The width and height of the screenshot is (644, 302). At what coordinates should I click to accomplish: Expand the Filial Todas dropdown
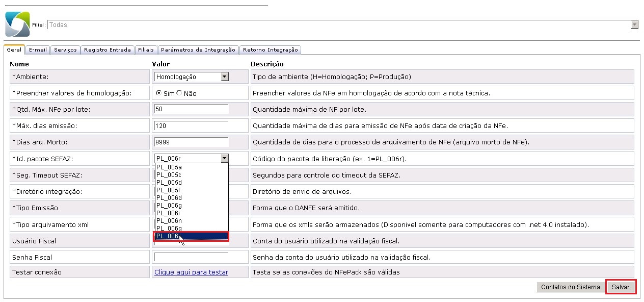pos(634,24)
